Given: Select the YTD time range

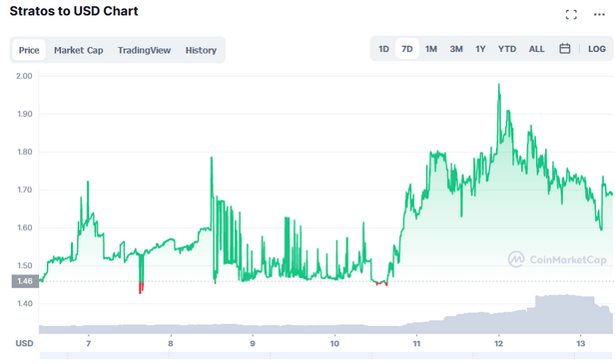Looking at the screenshot, I should pyautogui.click(x=507, y=49).
